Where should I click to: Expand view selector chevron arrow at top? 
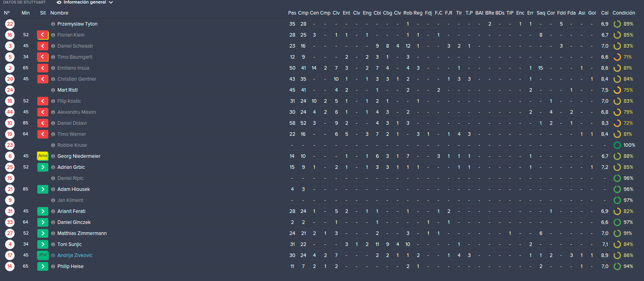pyautogui.click(x=111, y=2)
